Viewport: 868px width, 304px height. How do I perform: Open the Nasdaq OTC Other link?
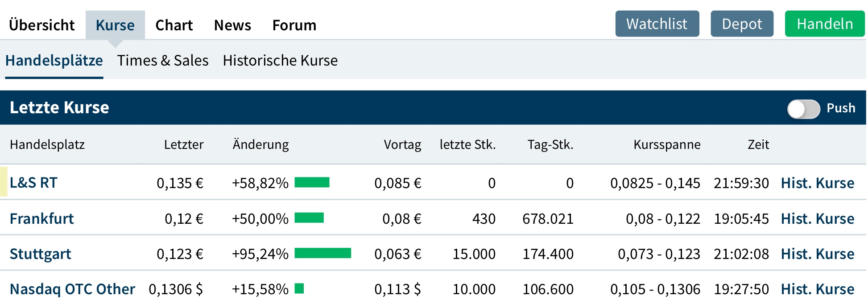coord(72,289)
